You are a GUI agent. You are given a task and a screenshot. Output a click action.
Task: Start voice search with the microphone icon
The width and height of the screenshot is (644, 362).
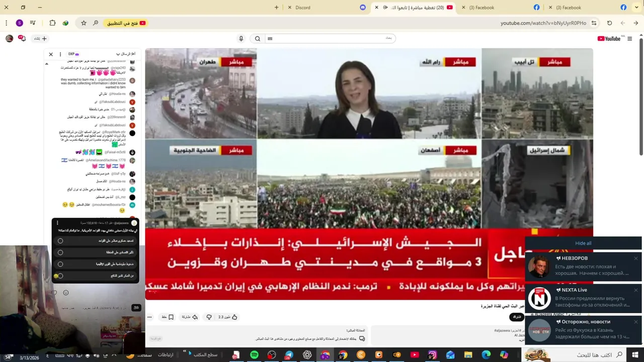click(x=241, y=39)
